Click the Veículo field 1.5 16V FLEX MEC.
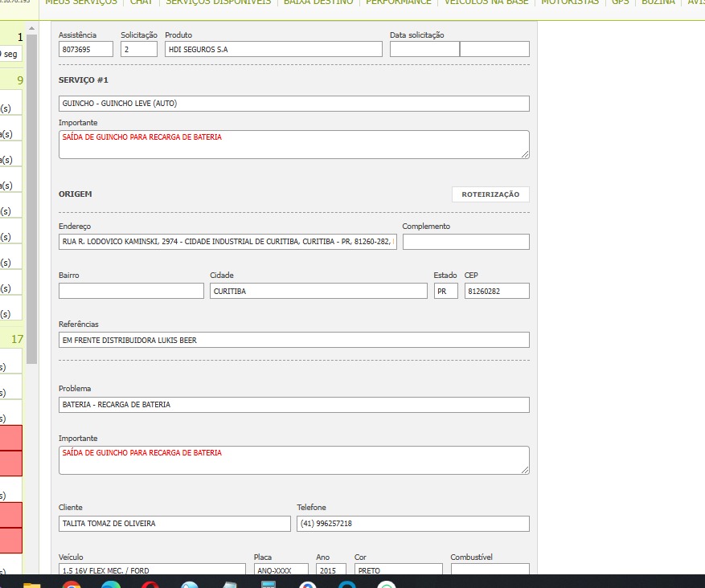 pos(152,570)
